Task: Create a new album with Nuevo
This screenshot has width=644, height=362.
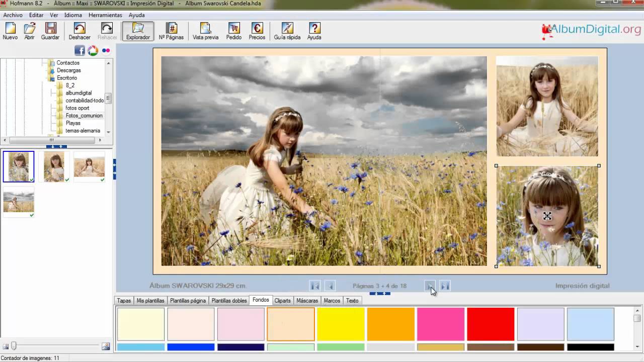Action: point(10,31)
